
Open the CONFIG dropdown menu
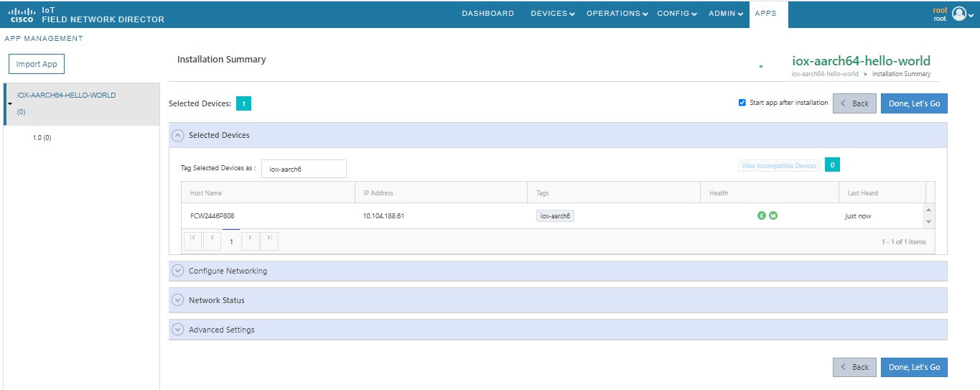[x=677, y=14]
